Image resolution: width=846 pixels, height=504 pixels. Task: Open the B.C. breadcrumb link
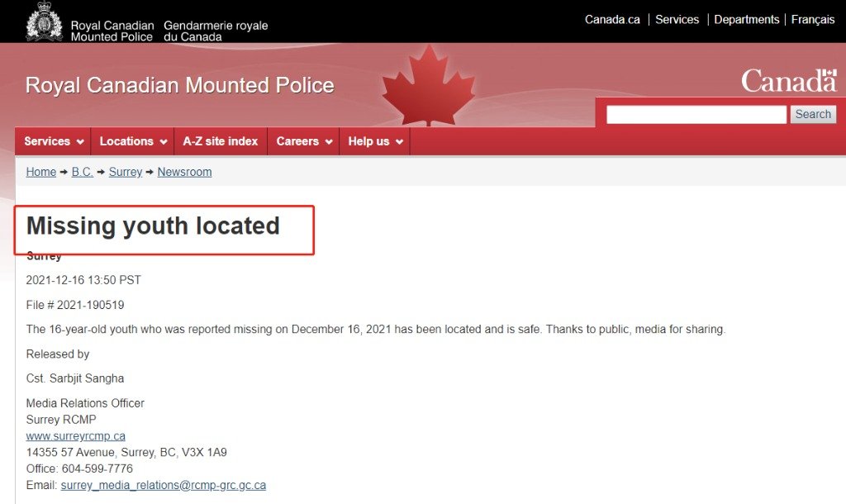(x=82, y=172)
